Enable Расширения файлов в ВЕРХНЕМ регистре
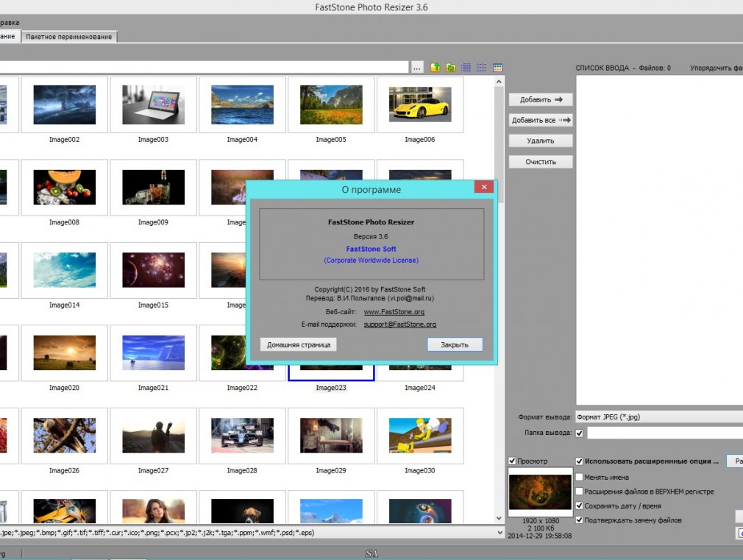 (x=579, y=492)
